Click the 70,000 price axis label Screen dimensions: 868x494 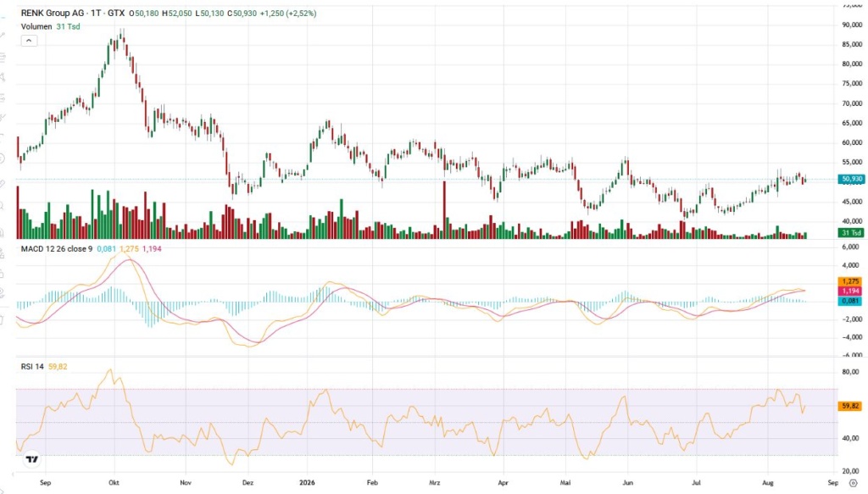click(851, 103)
